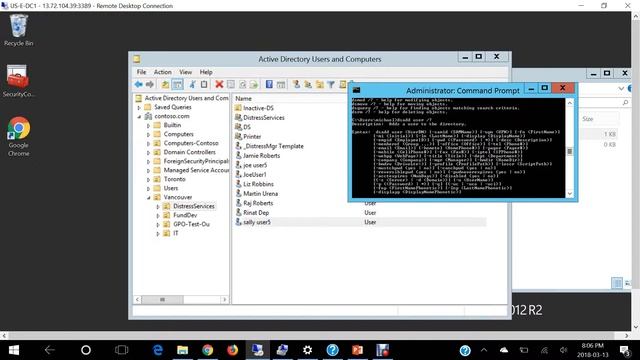
Task: Open Help with blue question mark icon
Action: click(x=269, y=84)
